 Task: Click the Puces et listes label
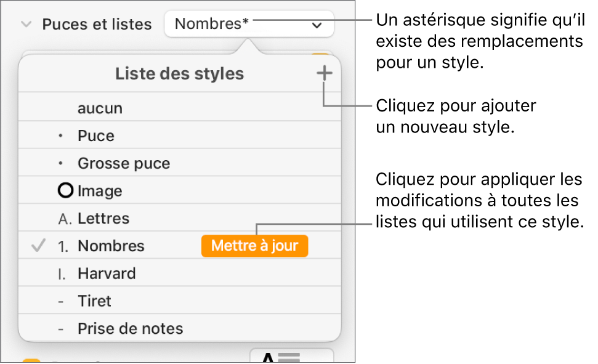[97, 25]
